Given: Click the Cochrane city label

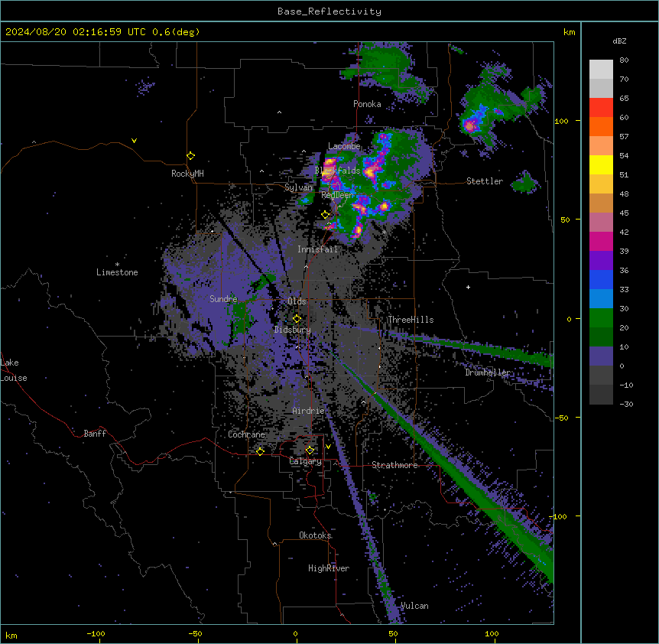Looking at the screenshot, I should 246,434.
